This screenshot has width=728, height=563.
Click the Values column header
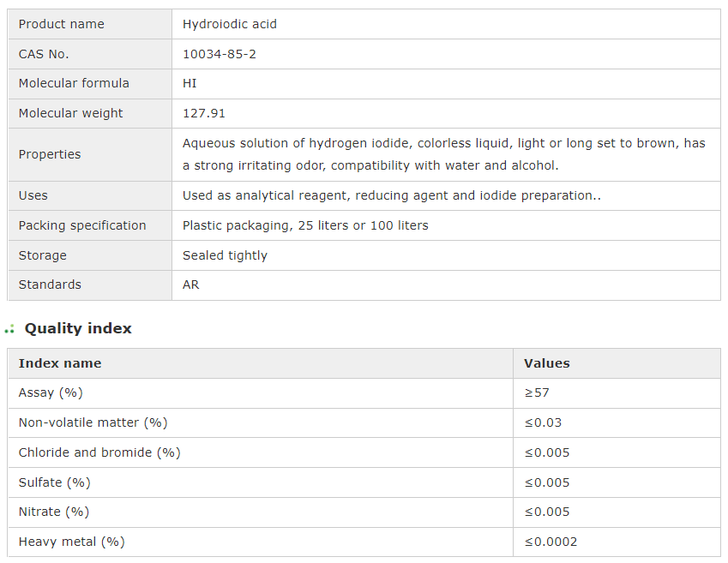[547, 363]
